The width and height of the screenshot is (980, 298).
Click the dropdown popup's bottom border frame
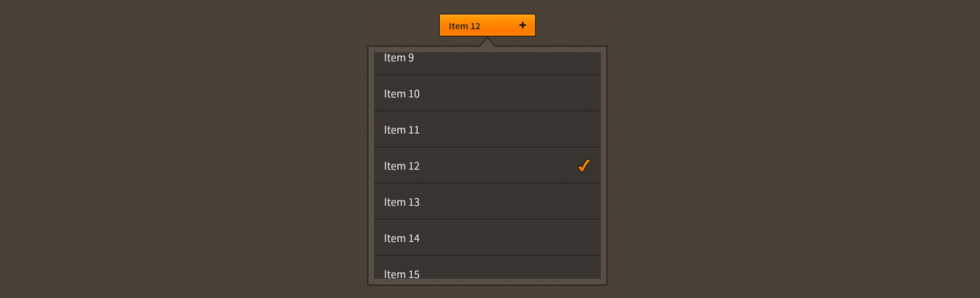(x=487, y=282)
